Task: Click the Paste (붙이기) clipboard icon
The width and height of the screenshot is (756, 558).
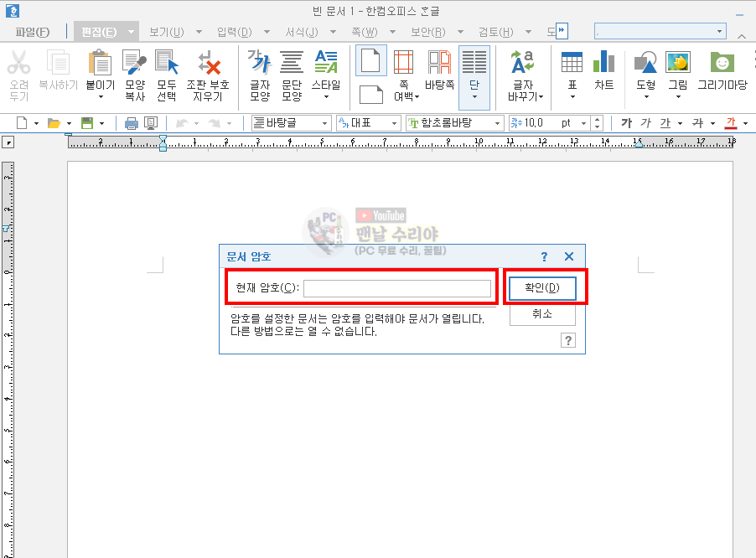Action: coord(101,63)
